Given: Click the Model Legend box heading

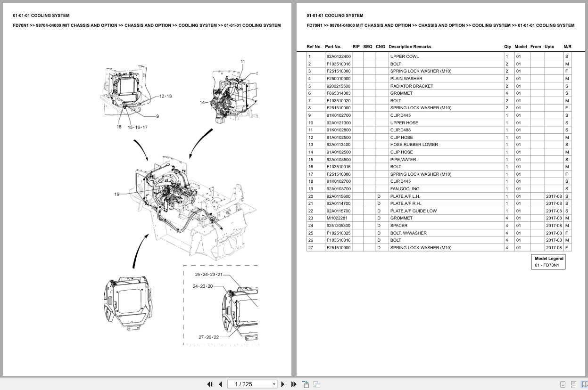Looking at the screenshot, I should coord(549,259).
